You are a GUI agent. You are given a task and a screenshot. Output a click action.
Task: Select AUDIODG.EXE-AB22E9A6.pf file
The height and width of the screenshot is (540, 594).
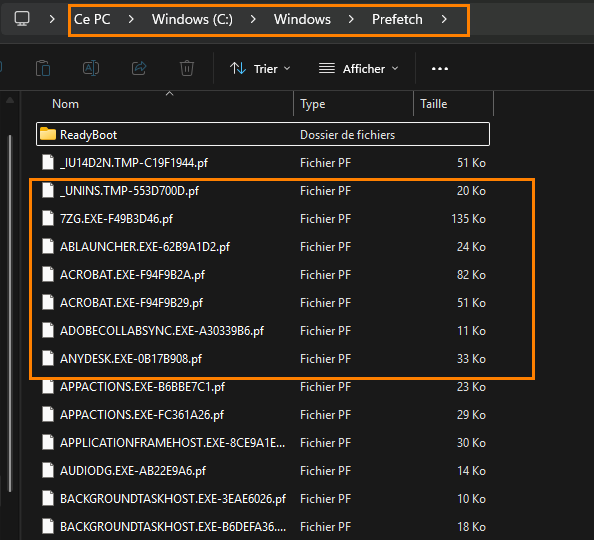tap(263, 471)
